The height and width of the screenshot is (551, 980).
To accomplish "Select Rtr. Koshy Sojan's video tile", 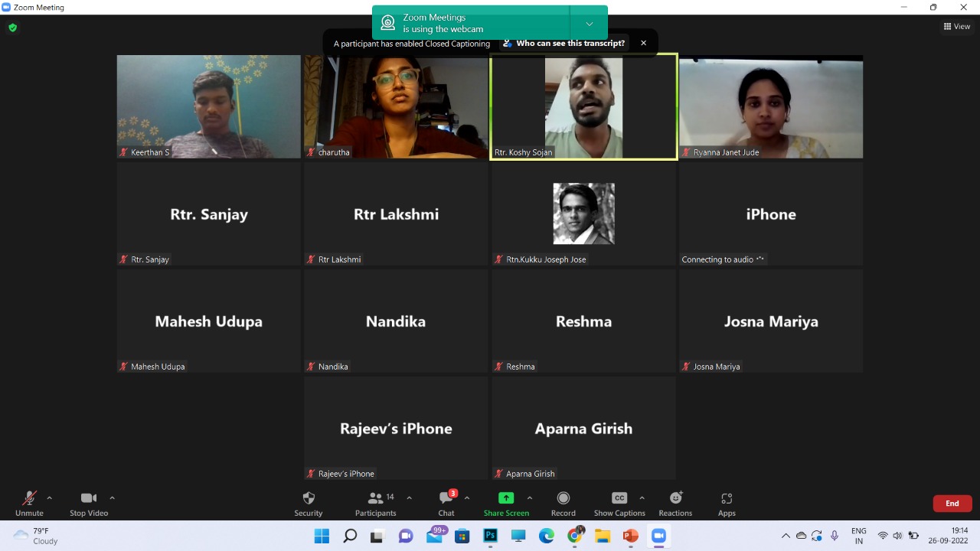I will (583, 107).
